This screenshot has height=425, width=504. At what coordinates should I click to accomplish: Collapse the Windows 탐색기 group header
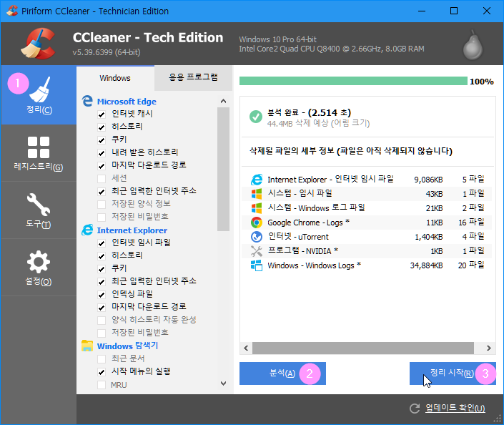point(127,346)
